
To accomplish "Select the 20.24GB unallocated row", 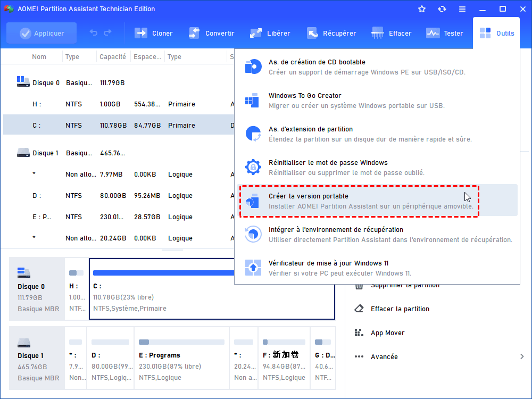I will click(119, 238).
